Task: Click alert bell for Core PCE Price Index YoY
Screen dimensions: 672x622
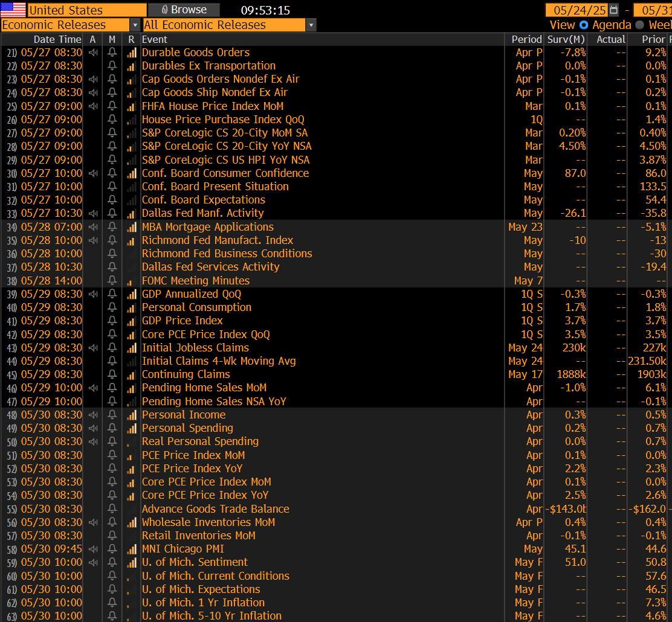Action: tap(112, 495)
